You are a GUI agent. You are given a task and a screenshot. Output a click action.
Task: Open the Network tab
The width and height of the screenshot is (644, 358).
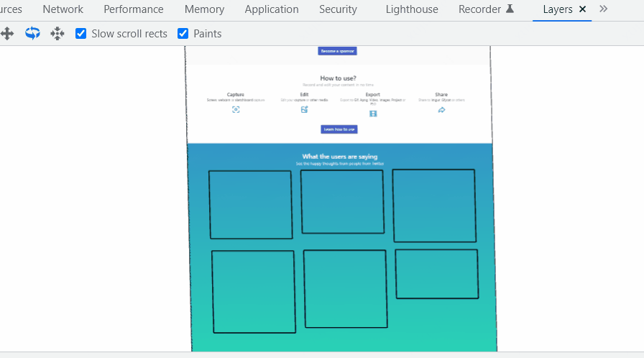click(x=63, y=9)
